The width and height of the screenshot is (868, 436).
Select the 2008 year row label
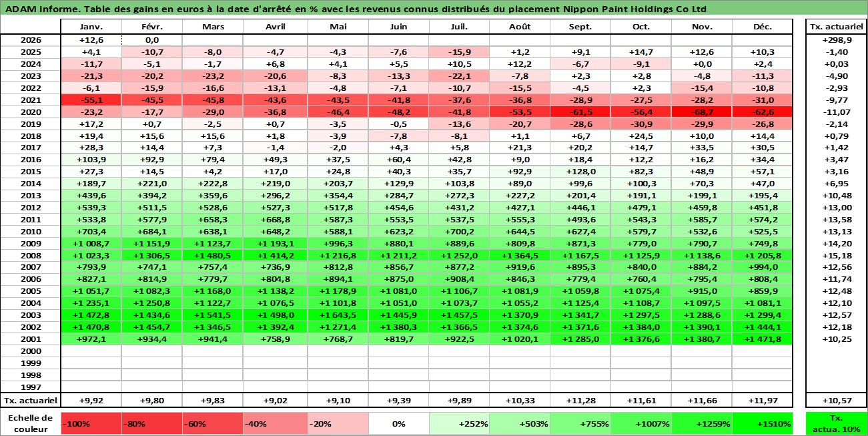click(x=30, y=254)
